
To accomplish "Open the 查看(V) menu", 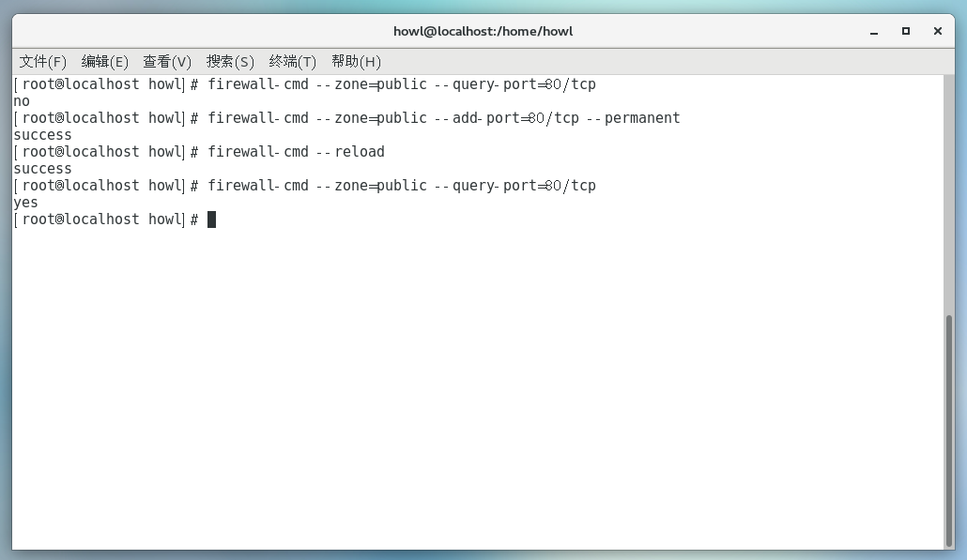I will [167, 62].
